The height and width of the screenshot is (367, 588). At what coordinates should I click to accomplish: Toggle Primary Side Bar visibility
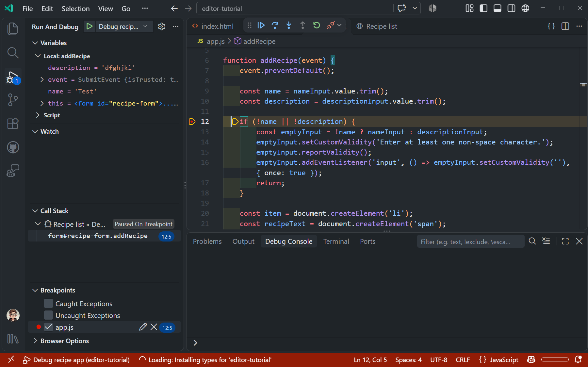coord(483,8)
